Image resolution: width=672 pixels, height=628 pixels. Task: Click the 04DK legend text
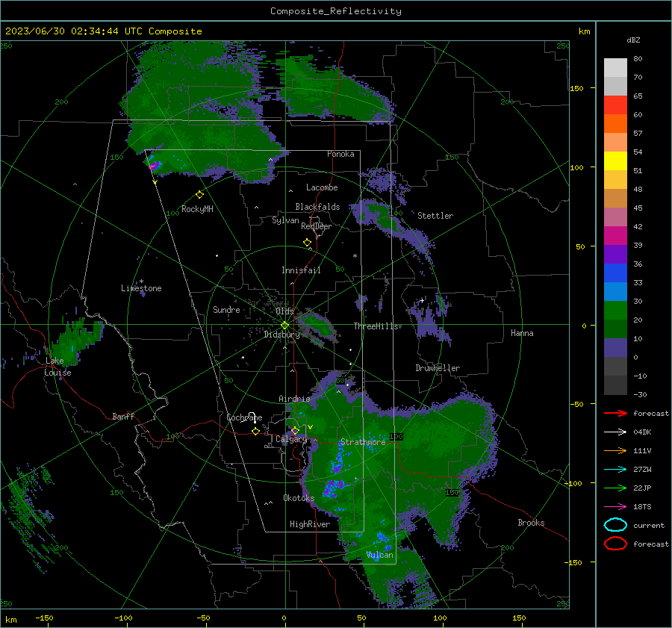[642, 432]
